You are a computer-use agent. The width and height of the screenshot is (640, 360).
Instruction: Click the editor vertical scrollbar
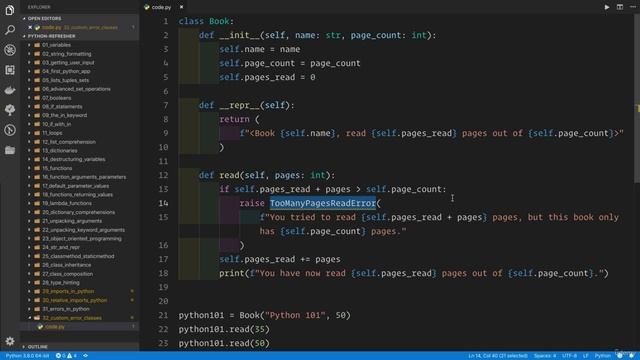[x=637, y=98]
